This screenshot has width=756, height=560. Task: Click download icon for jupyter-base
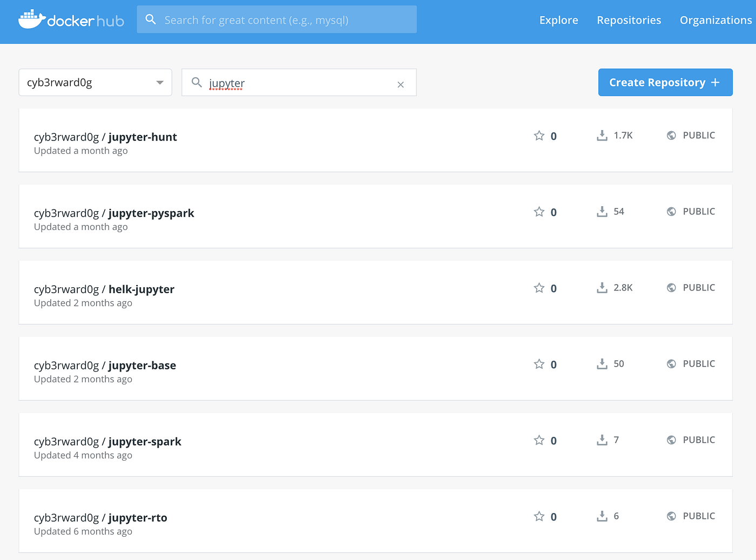coord(602,364)
